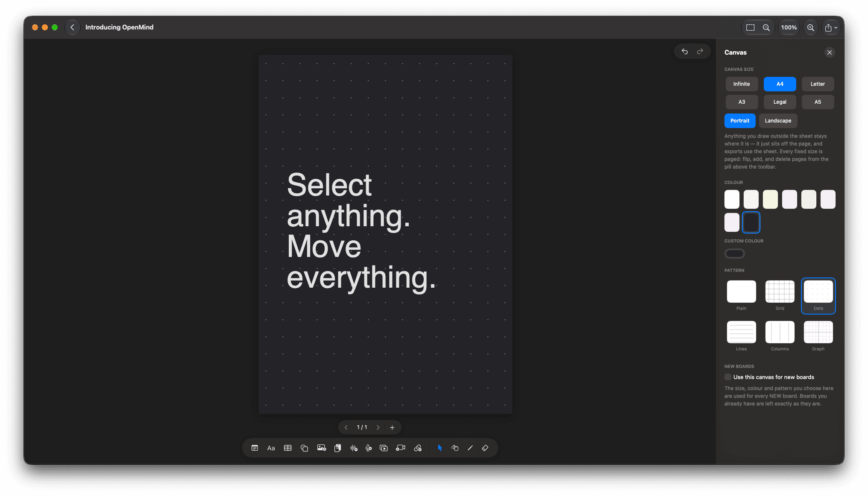Open the custom colour well
This screenshot has width=868, height=496.
(x=734, y=254)
